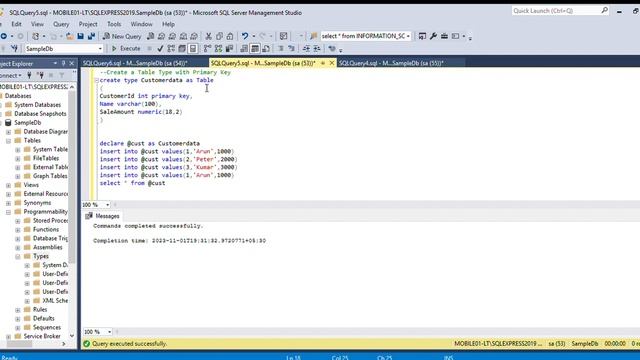
Task: Expand the Views folder node
Action: (9, 185)
